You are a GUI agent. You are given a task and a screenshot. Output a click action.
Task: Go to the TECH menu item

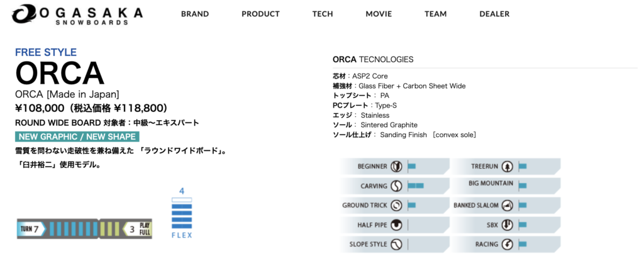(x=323, y=14)
